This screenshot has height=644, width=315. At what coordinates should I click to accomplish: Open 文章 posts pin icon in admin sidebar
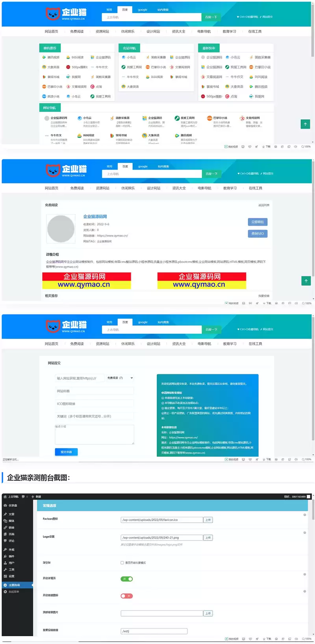click(5, 514)
